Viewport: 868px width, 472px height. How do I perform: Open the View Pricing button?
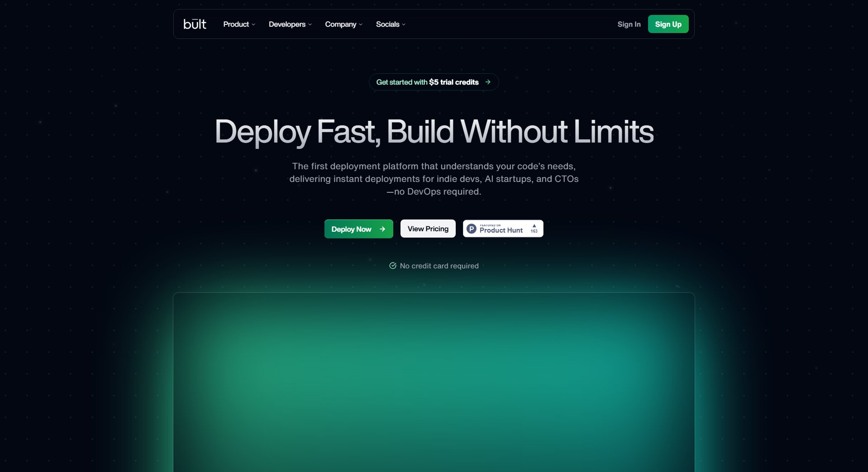click(x=428, y=229)
